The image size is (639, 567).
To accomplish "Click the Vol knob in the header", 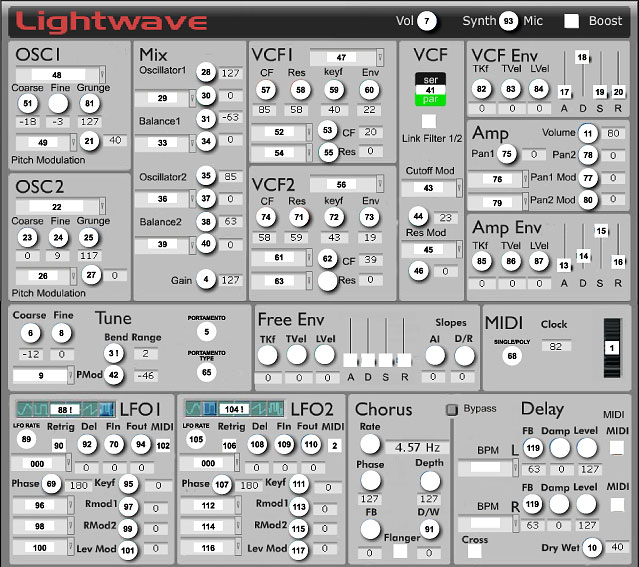I will pyautogui.click(x=426, y=20).
